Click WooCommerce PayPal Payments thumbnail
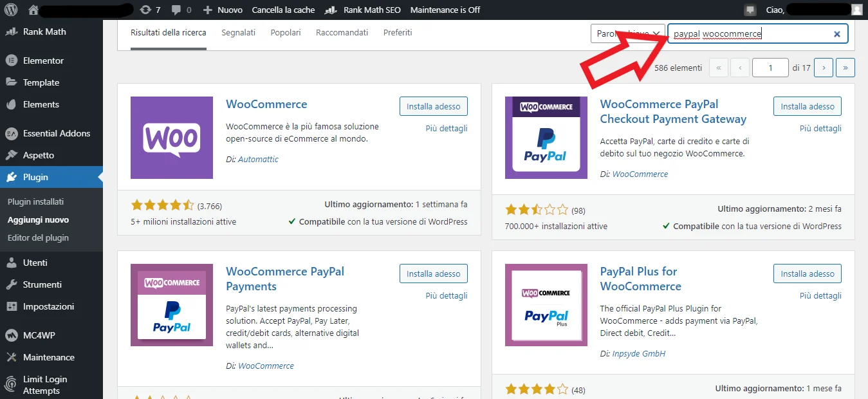868x399 pixels. tap(172, 305)
